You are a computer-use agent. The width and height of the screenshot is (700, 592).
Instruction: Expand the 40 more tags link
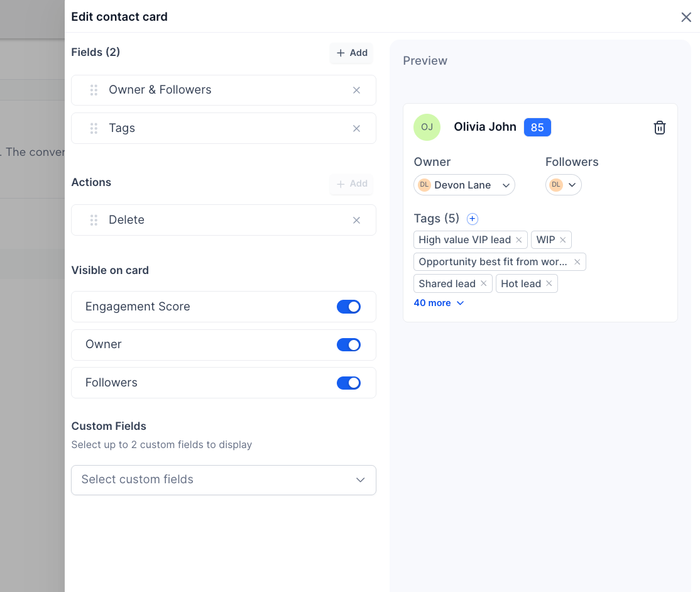(x=439, y=303)
